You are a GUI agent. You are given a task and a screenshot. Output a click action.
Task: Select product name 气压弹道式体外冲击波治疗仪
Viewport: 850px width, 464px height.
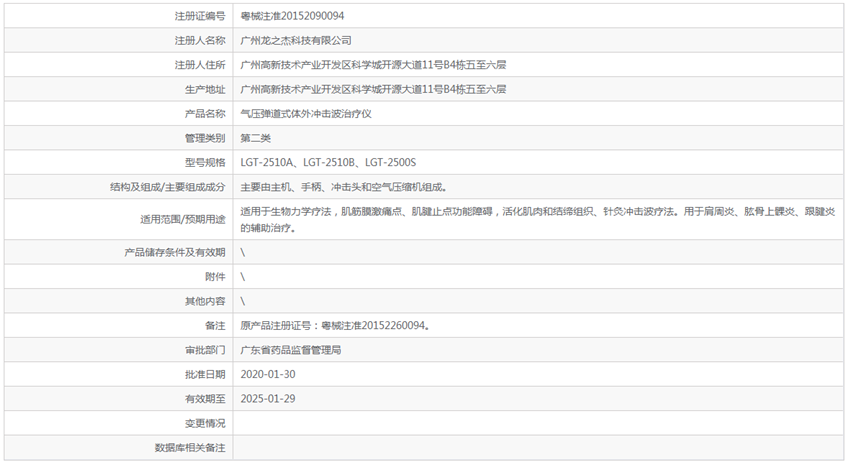(x=306, y=114)
